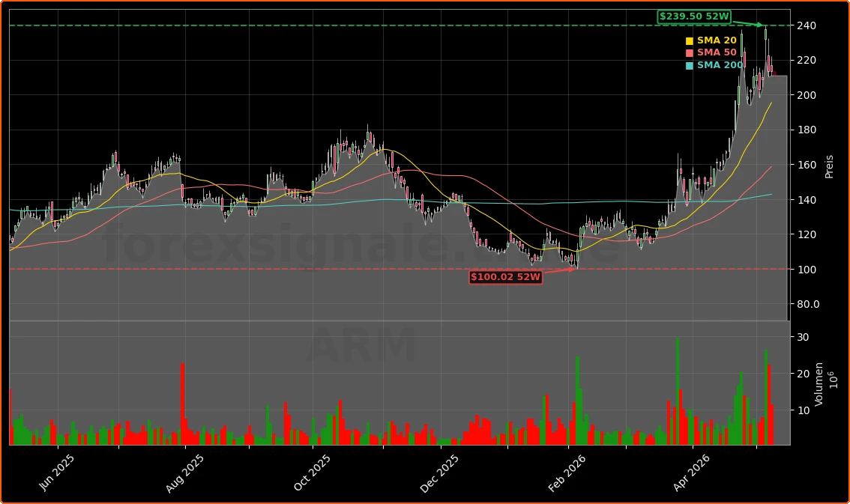Click the yellow SMA 20 color swatch

point(689,41)
